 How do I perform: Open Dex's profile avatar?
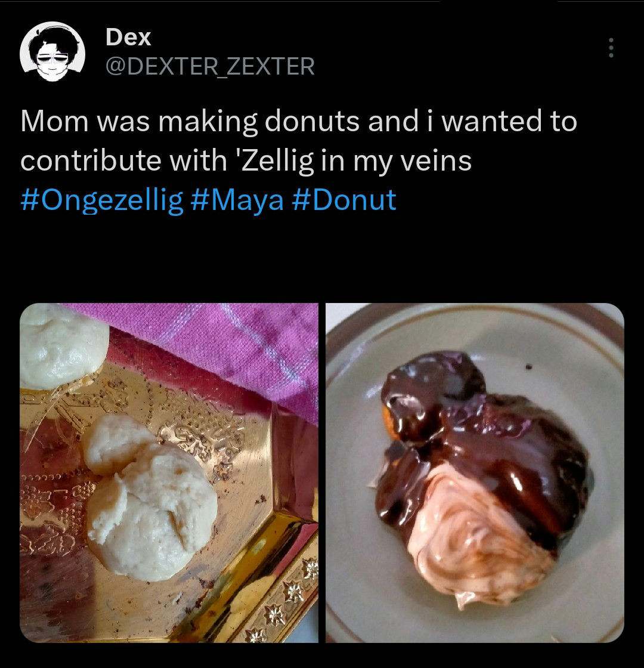(52, 52)
